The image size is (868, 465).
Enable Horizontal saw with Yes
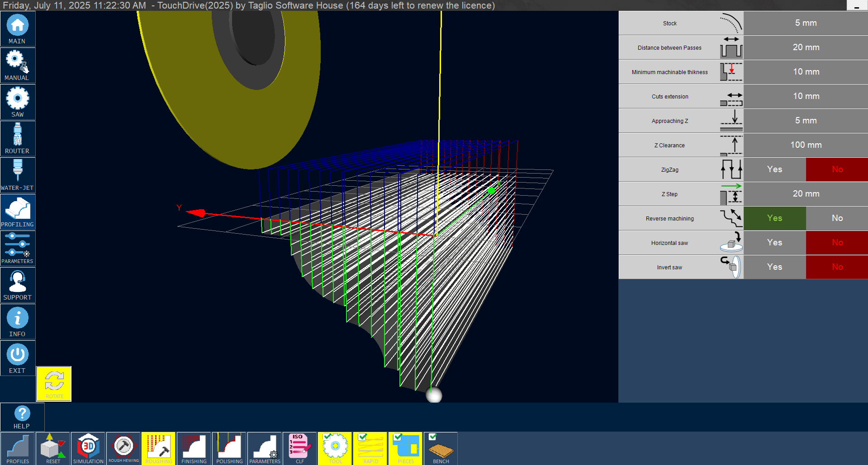tap(774, 243)
